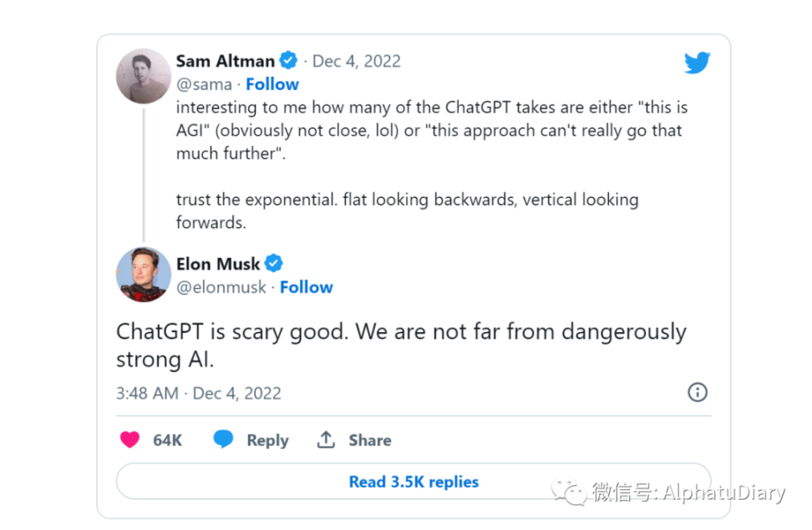This screenshot has width=812, height=530.
Task: Click the 3:48 AM tweet timestamp
Action: (x=147, y=392)
